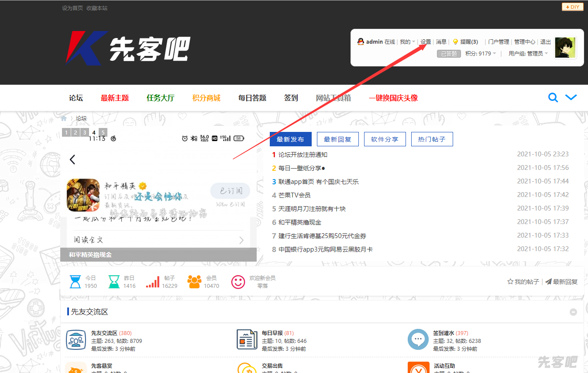Click the 签到灌水 chat bubble icon

click(x=418, y=340)
